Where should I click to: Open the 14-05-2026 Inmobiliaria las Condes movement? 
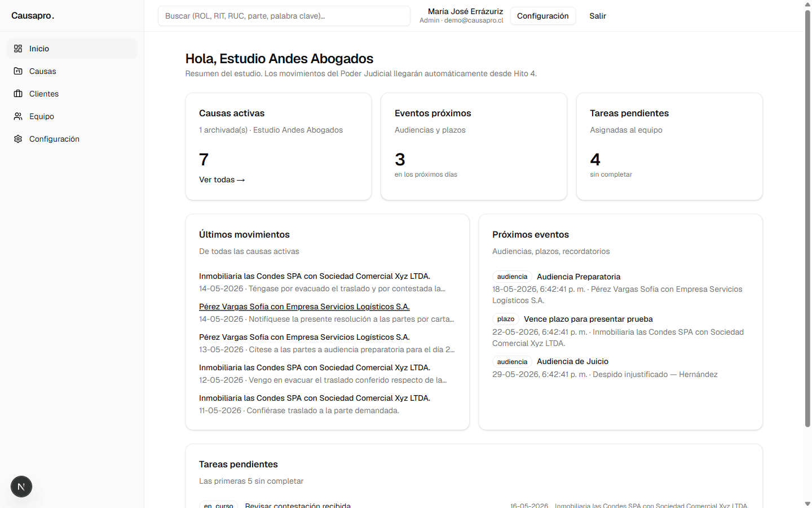pos(315,276)
